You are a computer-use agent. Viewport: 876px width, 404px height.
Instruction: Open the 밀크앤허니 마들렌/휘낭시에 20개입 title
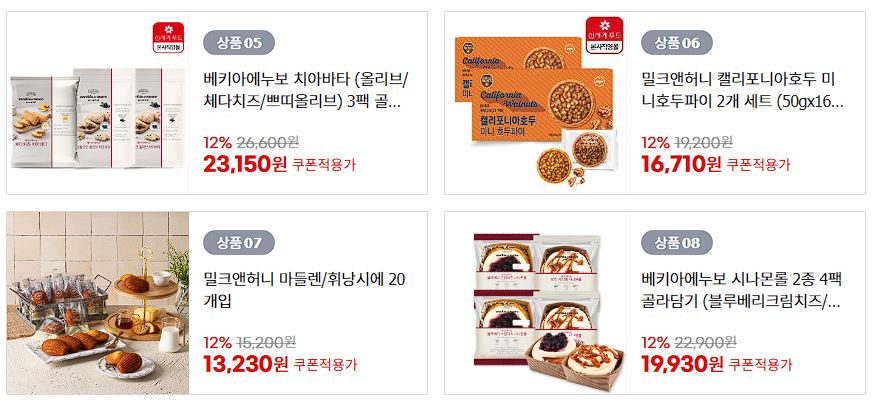304,290
